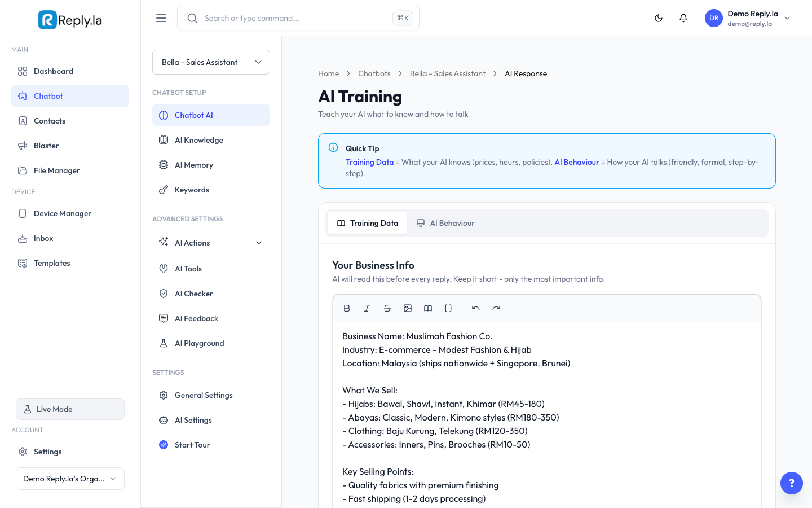Insert an image via editor toolbar

pyautogui.click(x=408, y=308)
